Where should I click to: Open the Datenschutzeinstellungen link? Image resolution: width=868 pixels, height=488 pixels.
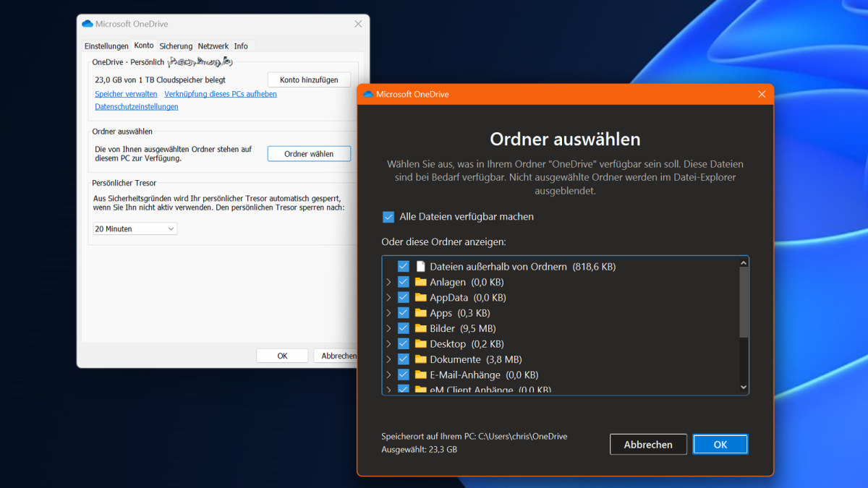point(137,107)
